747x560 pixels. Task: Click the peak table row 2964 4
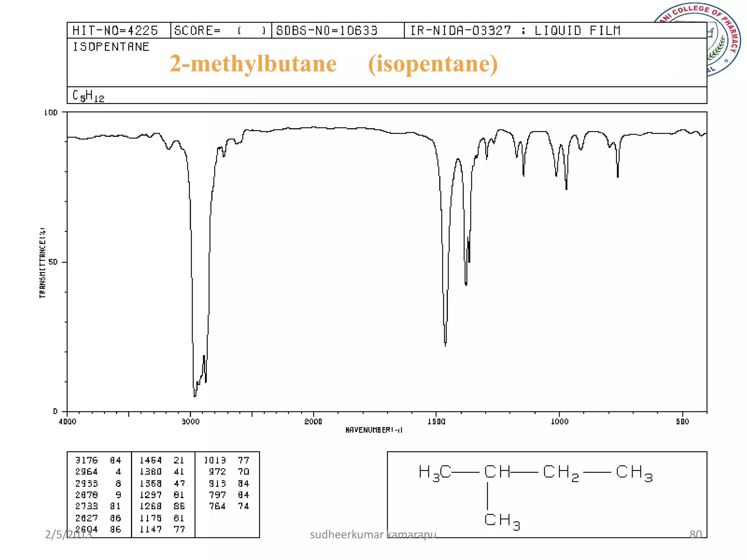(98, 472)
